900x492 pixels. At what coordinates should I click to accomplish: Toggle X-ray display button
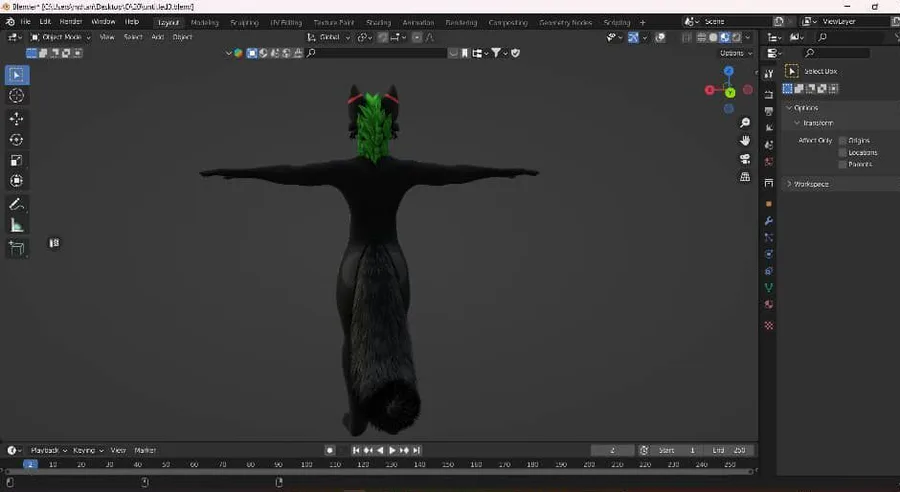686,37
